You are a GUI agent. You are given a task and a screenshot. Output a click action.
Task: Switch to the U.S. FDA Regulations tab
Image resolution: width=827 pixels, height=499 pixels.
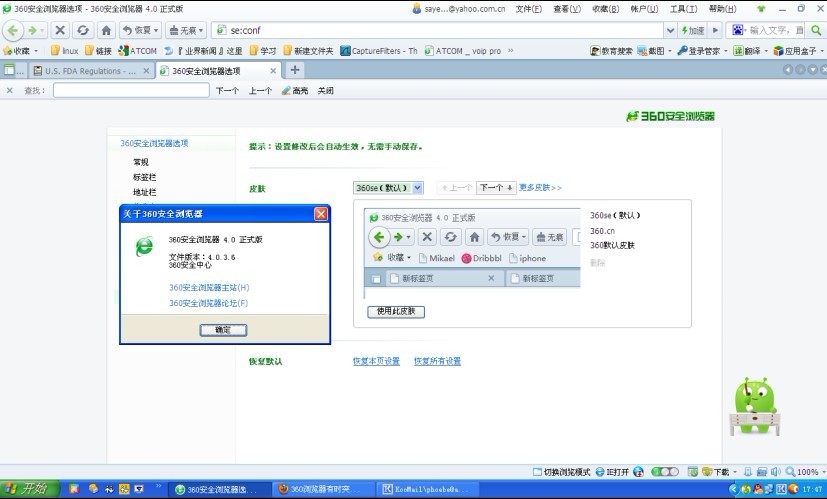[91, 71]
